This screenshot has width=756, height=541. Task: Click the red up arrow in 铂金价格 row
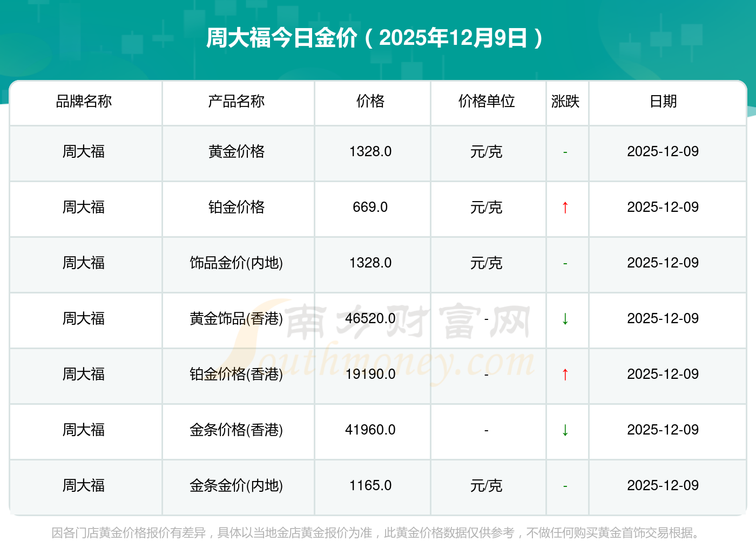coord(565,208)
